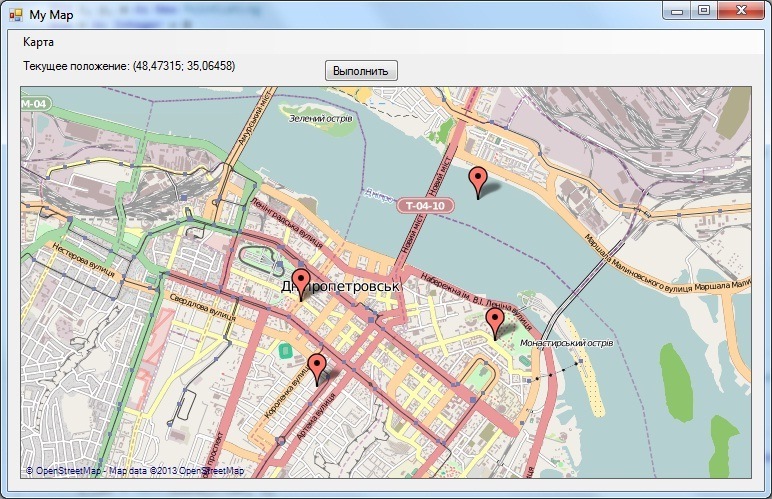Click the Ленінградська вулиця street label

point(287,223)
